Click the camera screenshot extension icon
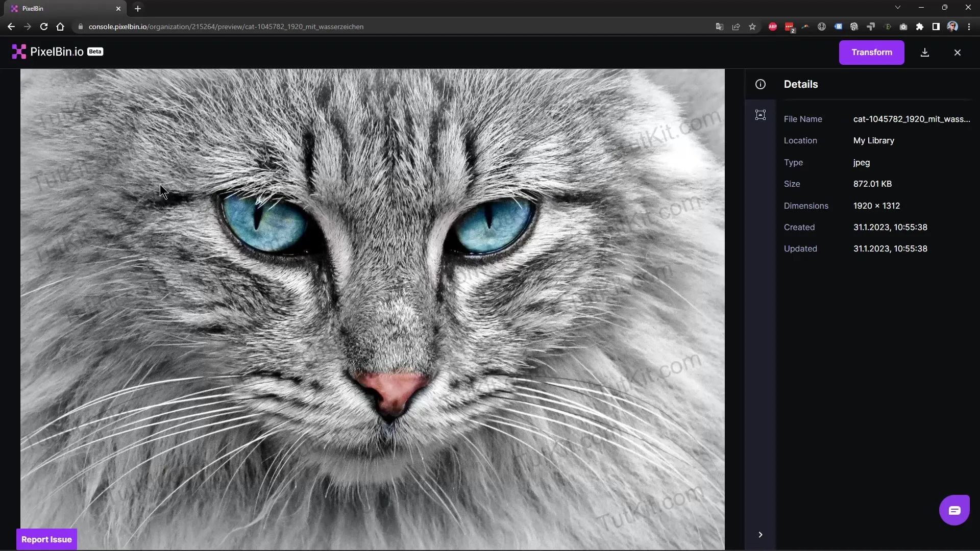 (x=903, y=27)
